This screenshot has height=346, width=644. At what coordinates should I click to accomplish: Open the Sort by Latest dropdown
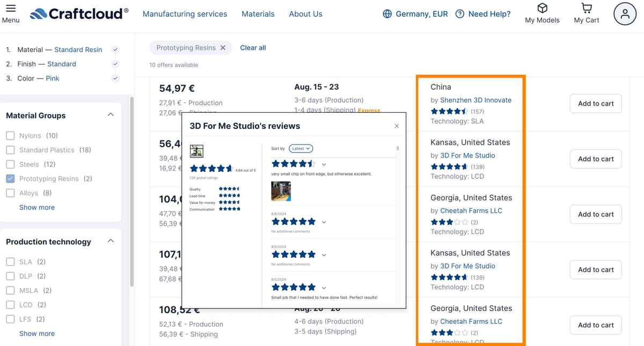coord(301,148)
